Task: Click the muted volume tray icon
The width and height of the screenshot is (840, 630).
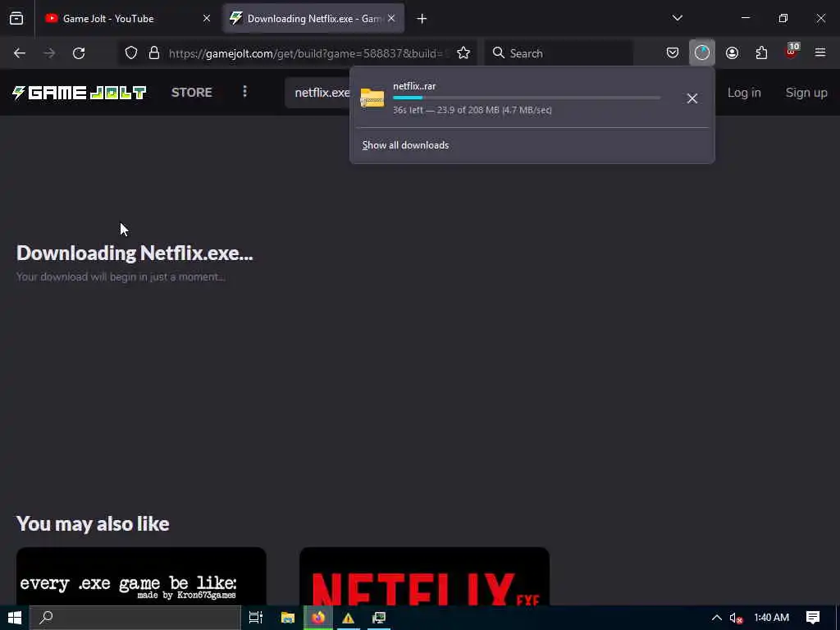Action: point(736,618)
